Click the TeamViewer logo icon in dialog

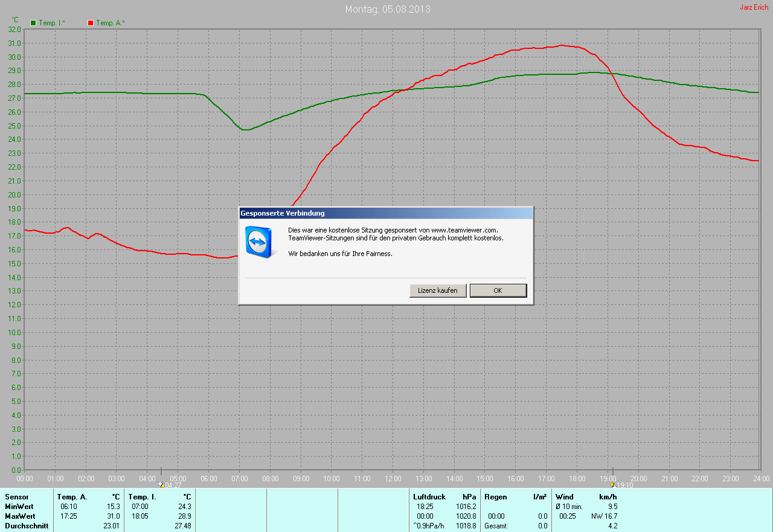click(x=258, y=242)
